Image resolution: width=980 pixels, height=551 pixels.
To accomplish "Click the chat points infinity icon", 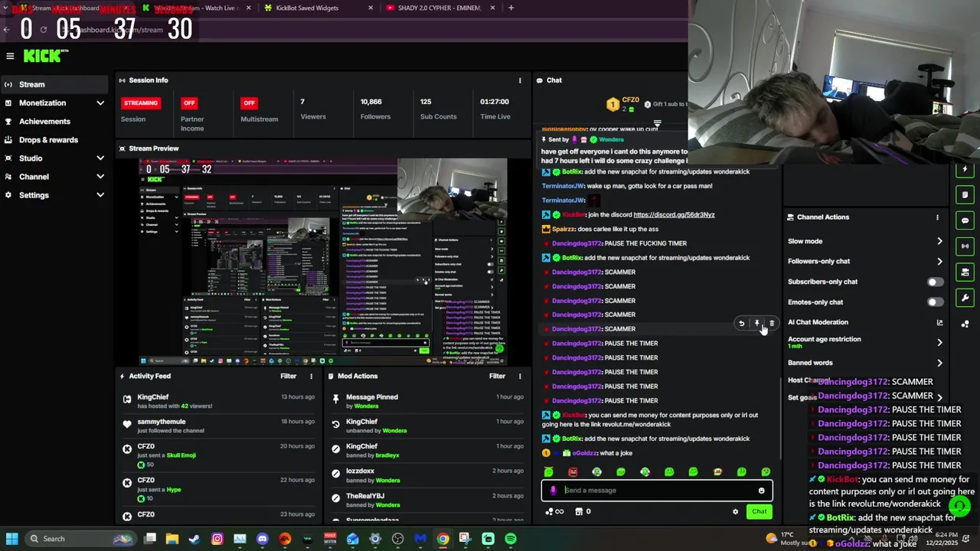I will point(556,512).
